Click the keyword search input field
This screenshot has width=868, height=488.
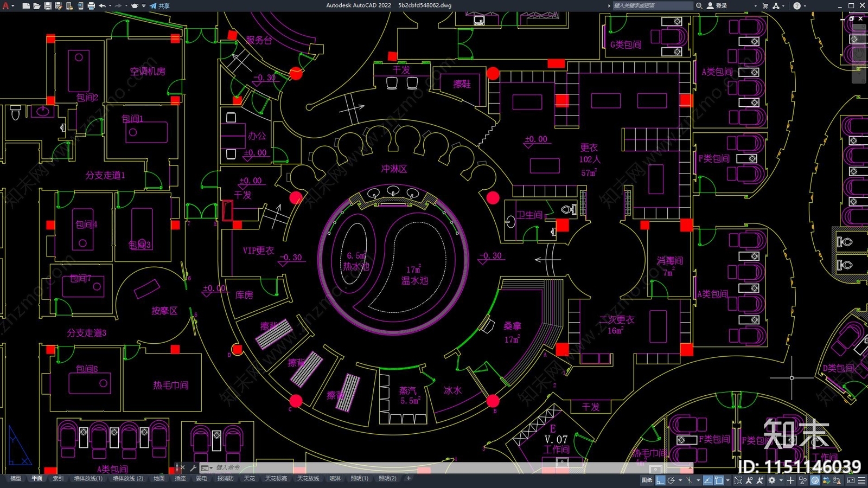pos(653,6)
